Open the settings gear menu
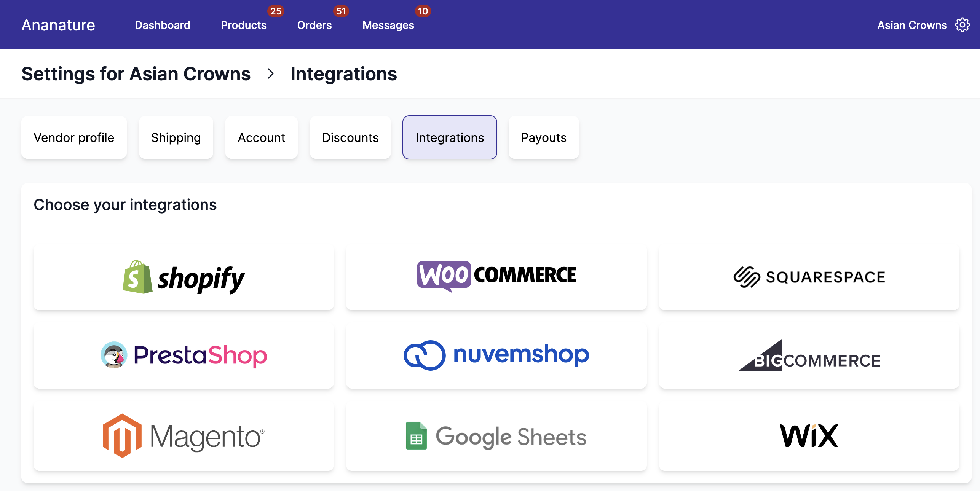Image resolution: width=980 pixels, height=491 pixels. 963,25
